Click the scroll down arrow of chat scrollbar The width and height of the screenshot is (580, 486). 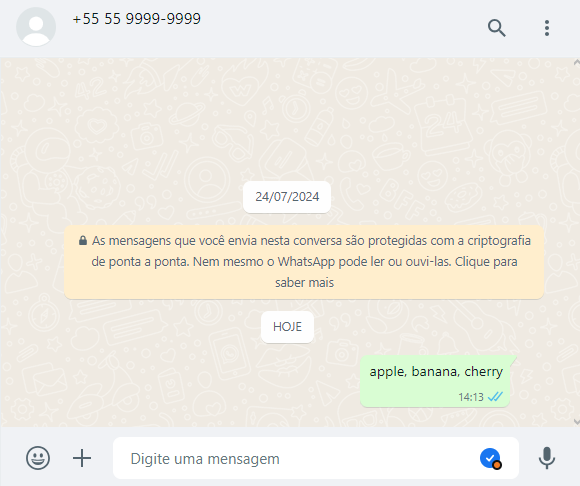(x=576, y=422)
